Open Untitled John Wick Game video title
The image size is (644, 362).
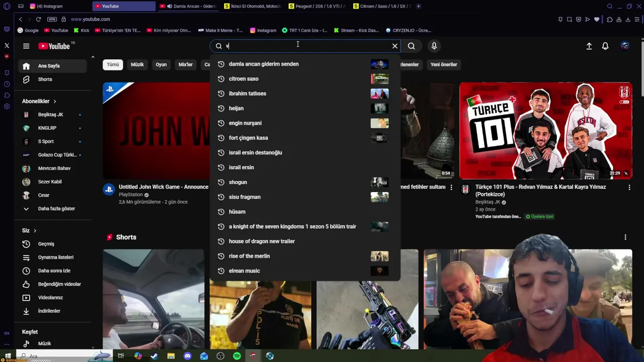click(164, 187)
